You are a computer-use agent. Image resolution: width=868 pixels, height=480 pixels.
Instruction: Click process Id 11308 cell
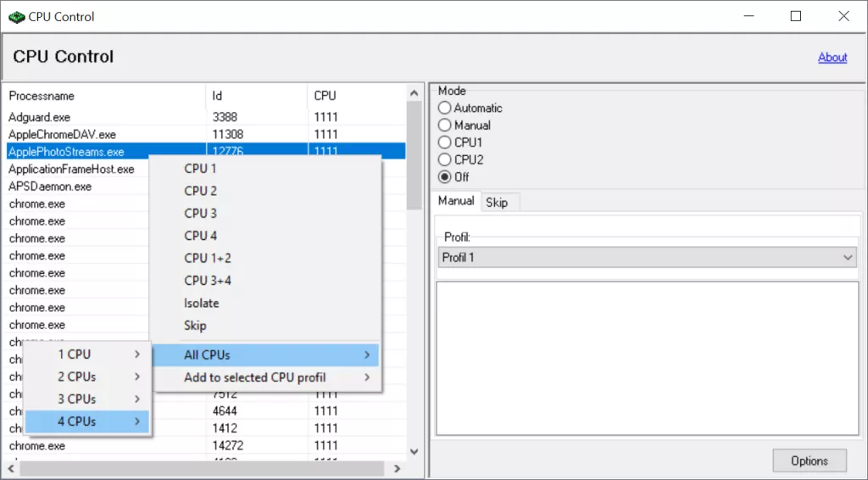click(228, 134)
